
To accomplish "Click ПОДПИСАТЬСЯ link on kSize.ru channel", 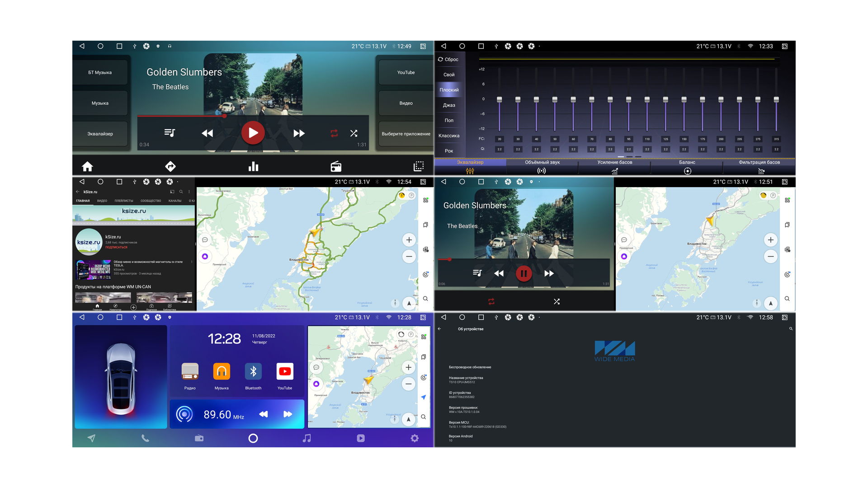I will pos(116,247).
